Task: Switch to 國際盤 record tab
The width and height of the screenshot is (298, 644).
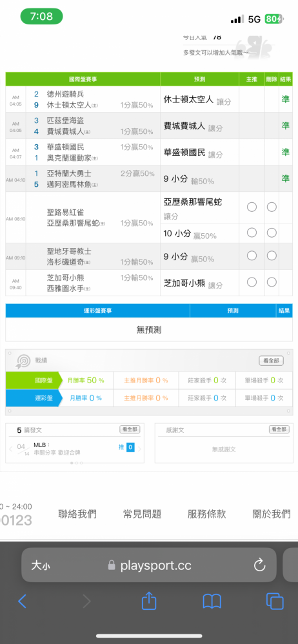Action: [x=34, y=381]
